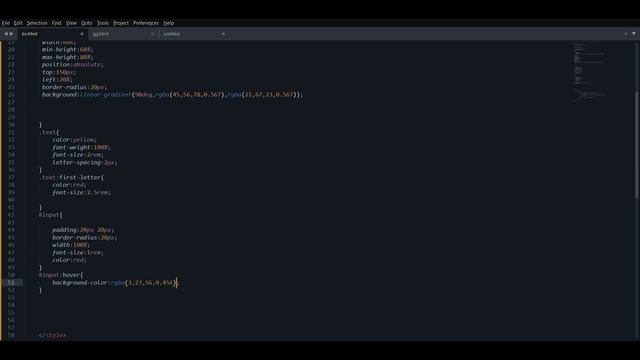Screen dimensions: 640x360
Task: Click the minimap code preview
Action: pos(589,71)
